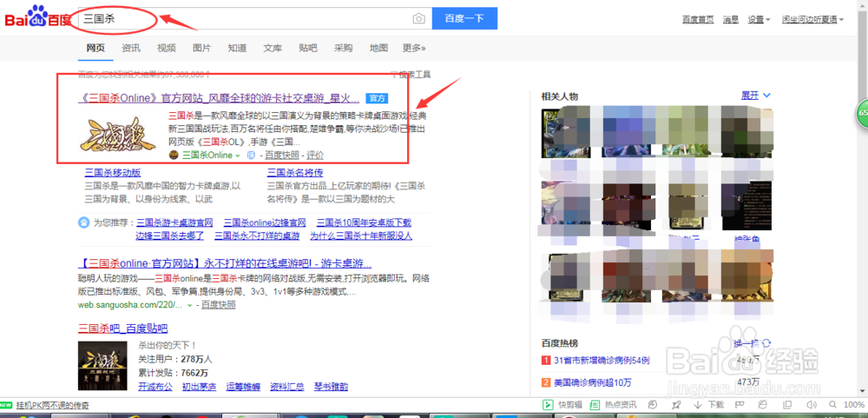Screen dimensions: 868x418
Task: Click the 三国杀吧 tieba thumbnail image
Action: tap(103, 365)
